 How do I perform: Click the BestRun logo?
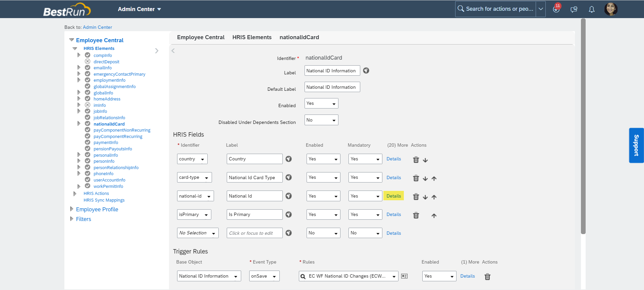(x=67, y=10)
